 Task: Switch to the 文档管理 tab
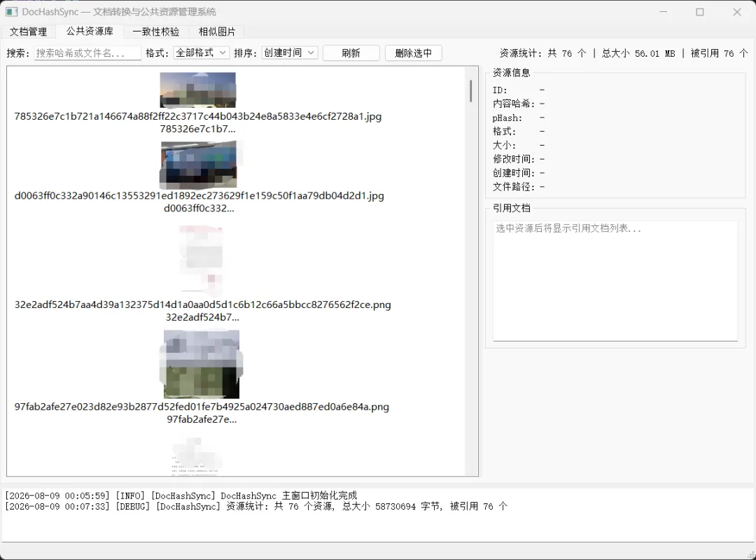coord(29,31)
